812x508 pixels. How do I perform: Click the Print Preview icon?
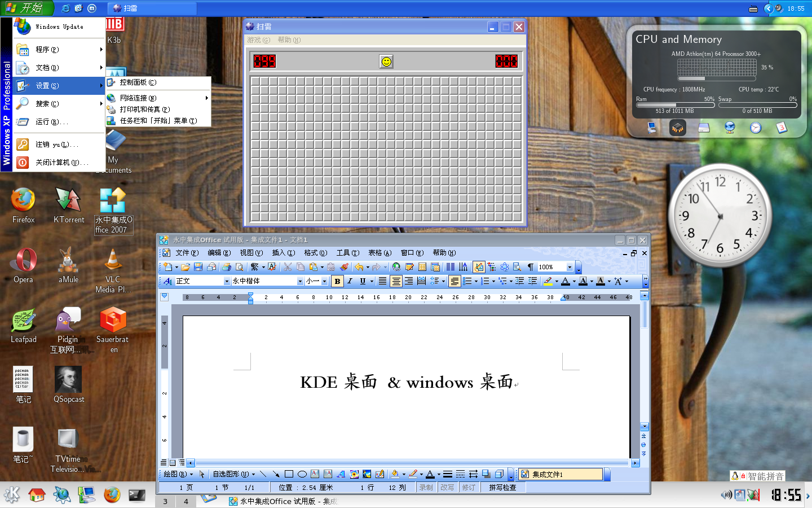point(239,267)
